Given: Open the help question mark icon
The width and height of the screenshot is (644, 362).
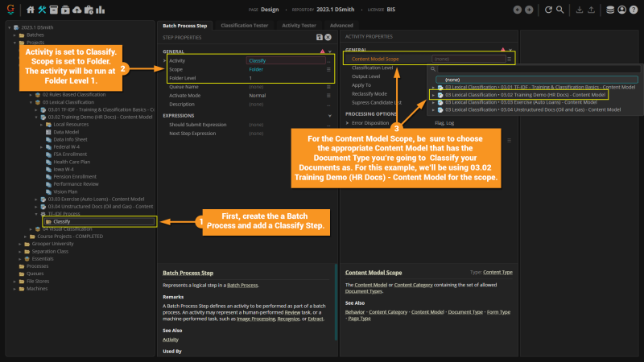Looking at the screenshot, I should [x=634, y=10].
